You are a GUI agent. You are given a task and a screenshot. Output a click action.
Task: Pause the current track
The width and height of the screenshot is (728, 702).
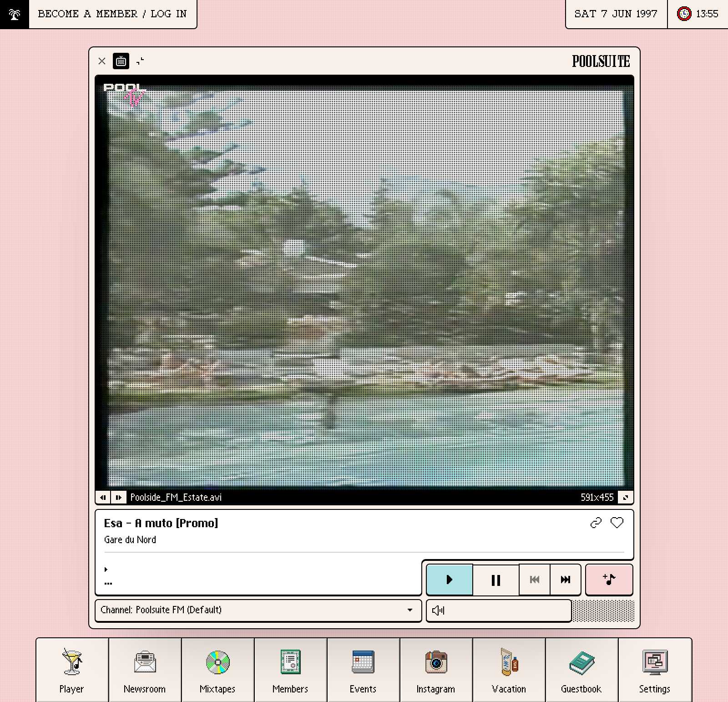click(x=496, y=580)
